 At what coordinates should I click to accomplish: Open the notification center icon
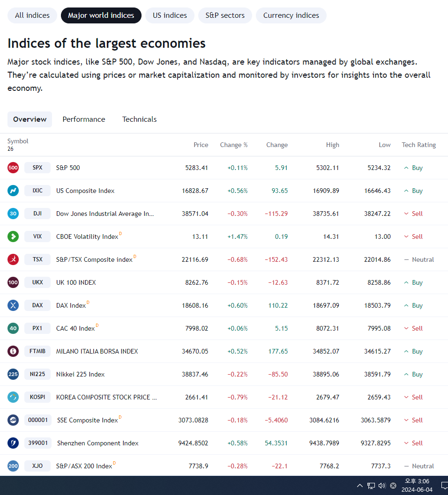(x=444, y=486)
